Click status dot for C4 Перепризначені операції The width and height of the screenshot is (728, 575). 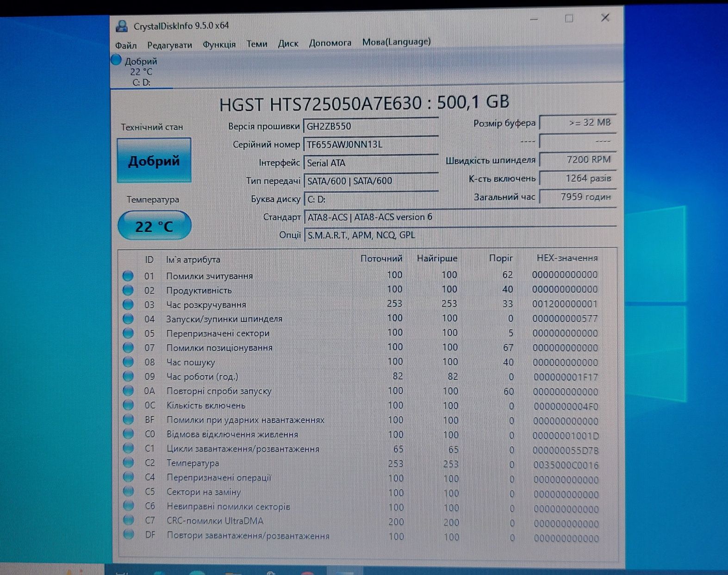(128, 476)
